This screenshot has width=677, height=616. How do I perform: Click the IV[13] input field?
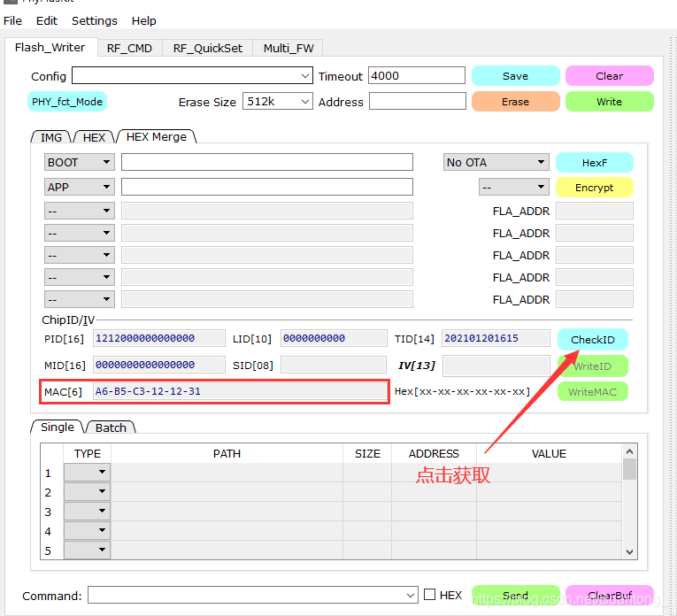[496, 366]
